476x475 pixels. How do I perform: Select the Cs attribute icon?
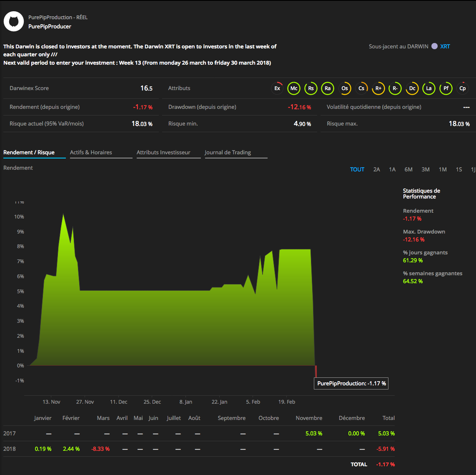tap(361, 88)
